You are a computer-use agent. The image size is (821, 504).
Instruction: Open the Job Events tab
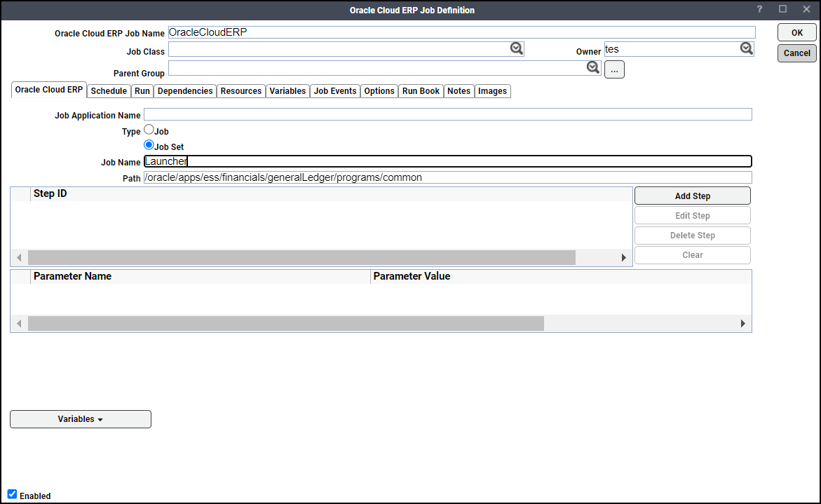click(335, 91)
